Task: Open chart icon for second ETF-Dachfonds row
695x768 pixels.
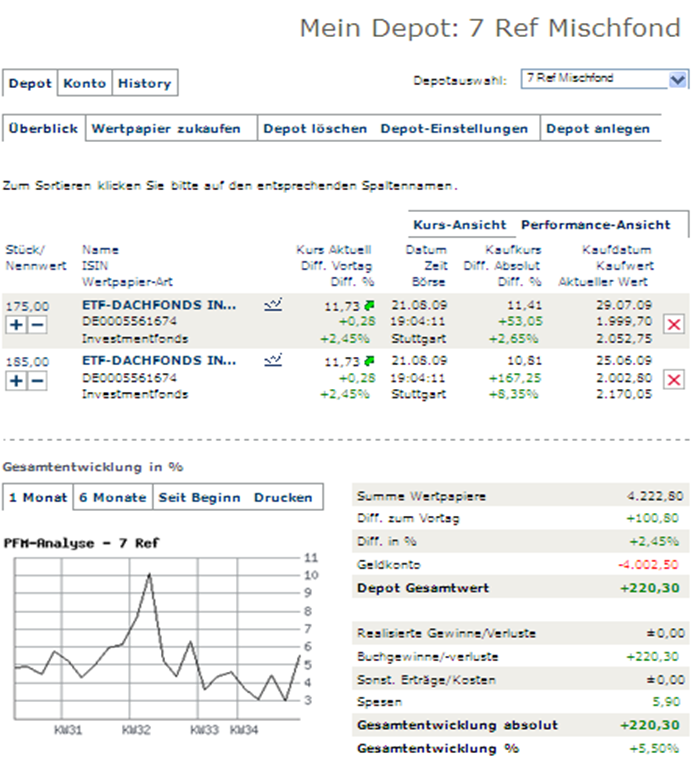Action: pos(273,359)
